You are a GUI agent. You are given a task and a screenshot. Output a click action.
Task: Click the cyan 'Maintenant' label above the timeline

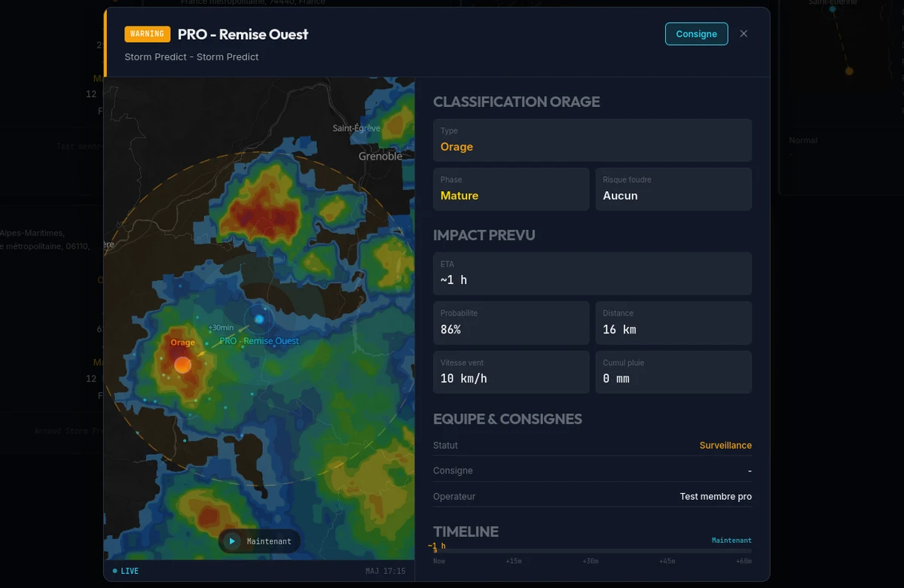click(731, 541)
